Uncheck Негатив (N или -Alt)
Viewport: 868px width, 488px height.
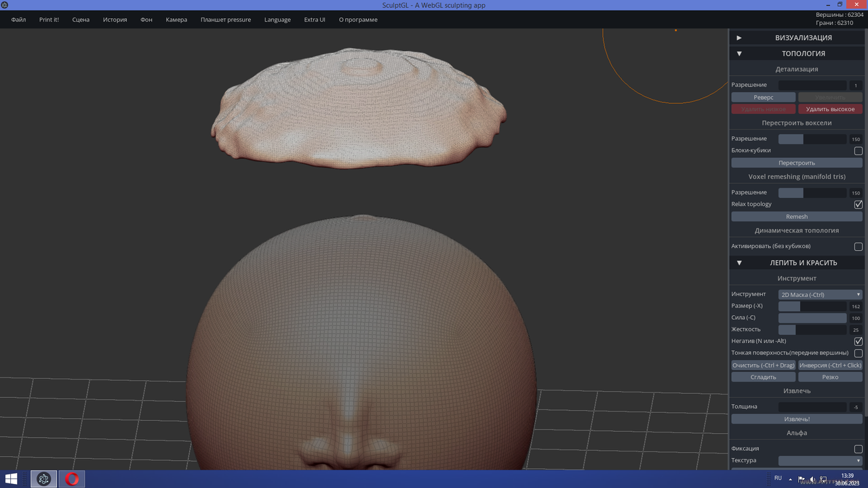(x=858, y=341)
